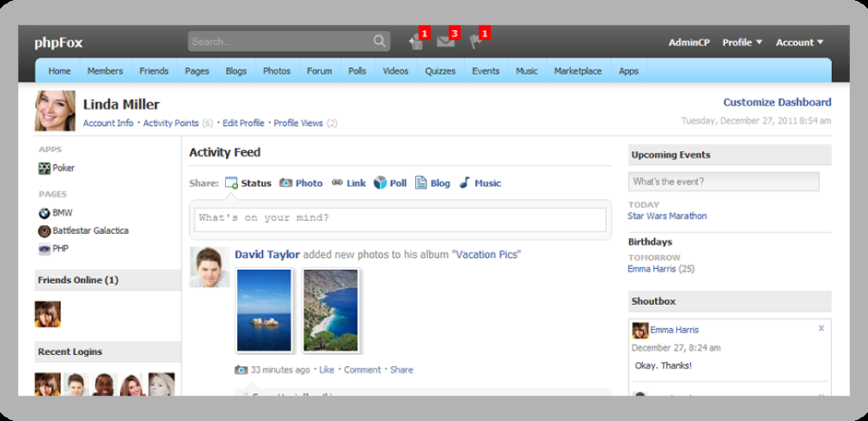
Task: Go to the Forum tab
Action: [319, 71]
